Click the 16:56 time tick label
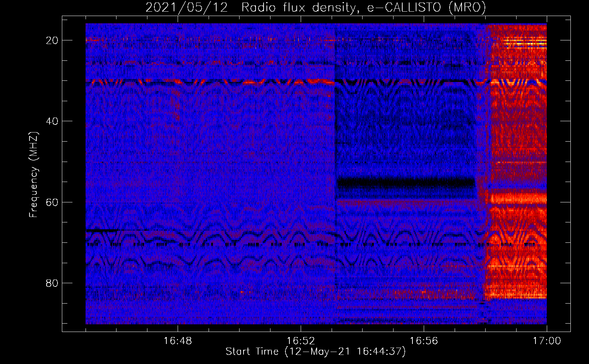Viewport: 589px width, 364px height. coord(424,341)
